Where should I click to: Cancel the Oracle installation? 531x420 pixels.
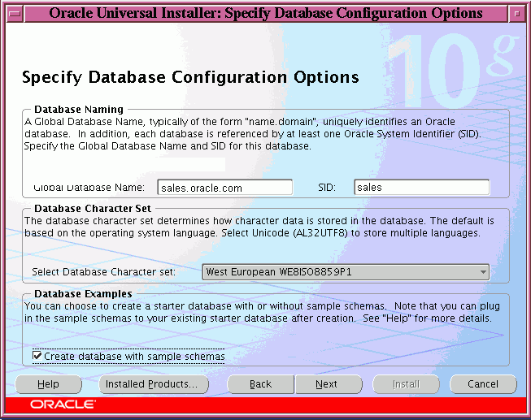[482, 384]
